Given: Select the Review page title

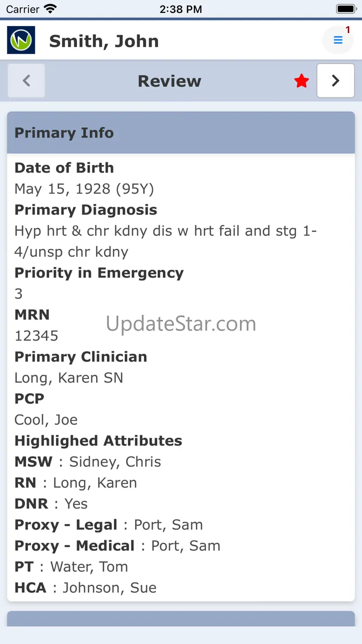Looking at the screenshot, I should point(169,81).
